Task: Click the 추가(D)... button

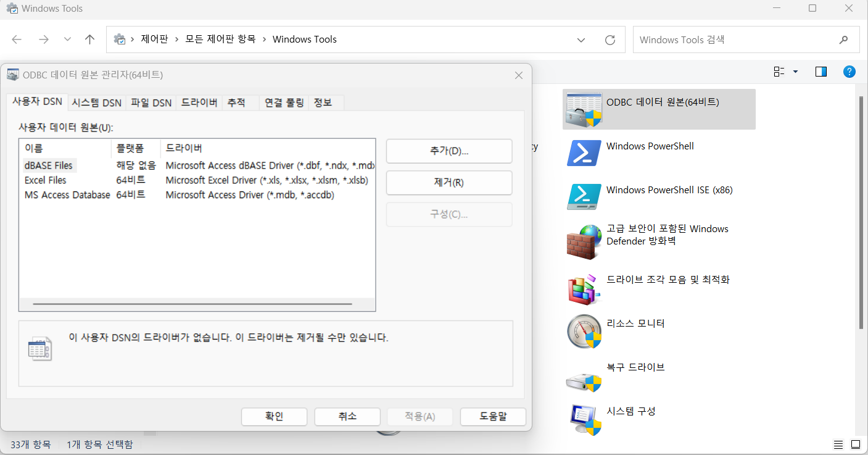Action: pos(449,151)
